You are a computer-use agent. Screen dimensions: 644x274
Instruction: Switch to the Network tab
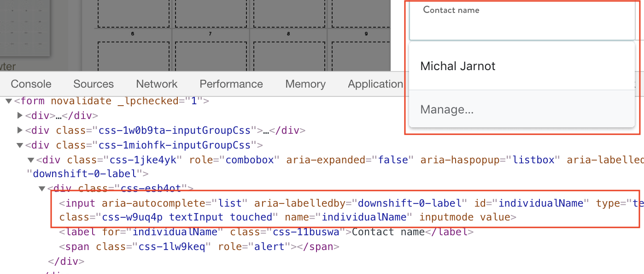[157, 83]
